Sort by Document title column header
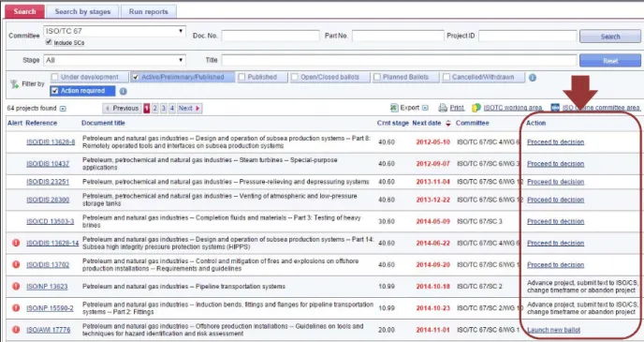 click(103, 123)
